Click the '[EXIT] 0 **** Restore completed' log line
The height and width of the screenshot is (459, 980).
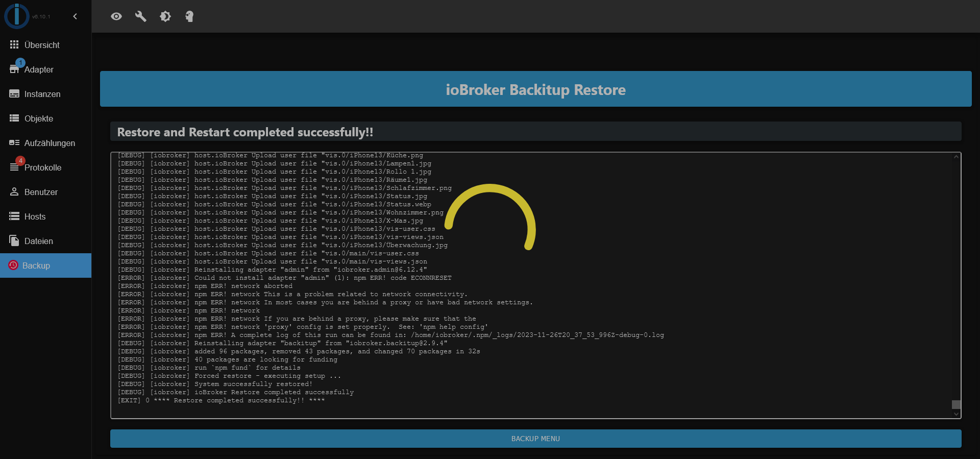coord(221,400)
